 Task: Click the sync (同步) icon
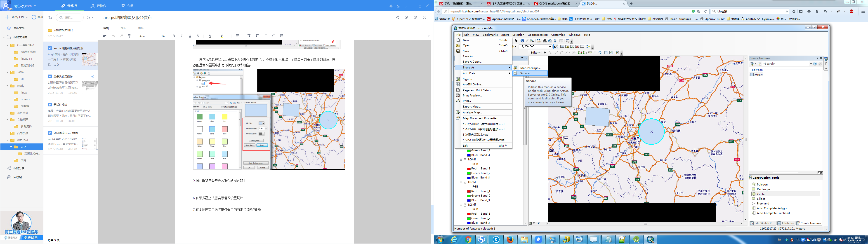coord(34,17)
